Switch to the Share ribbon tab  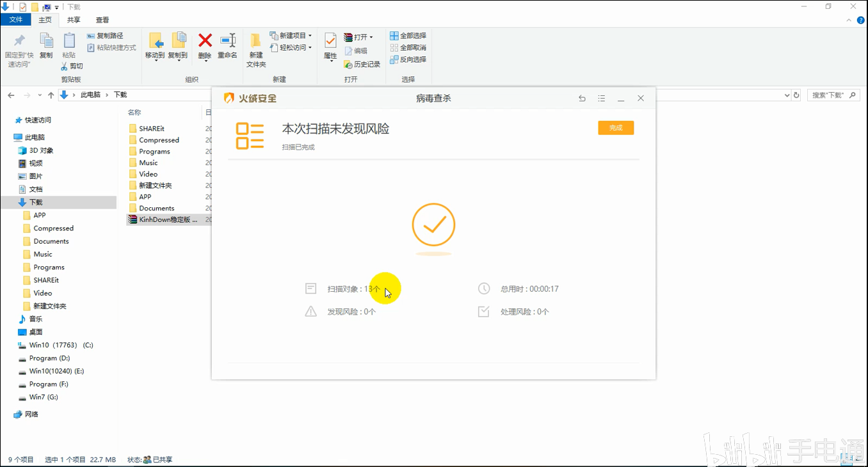pos(74,20)
